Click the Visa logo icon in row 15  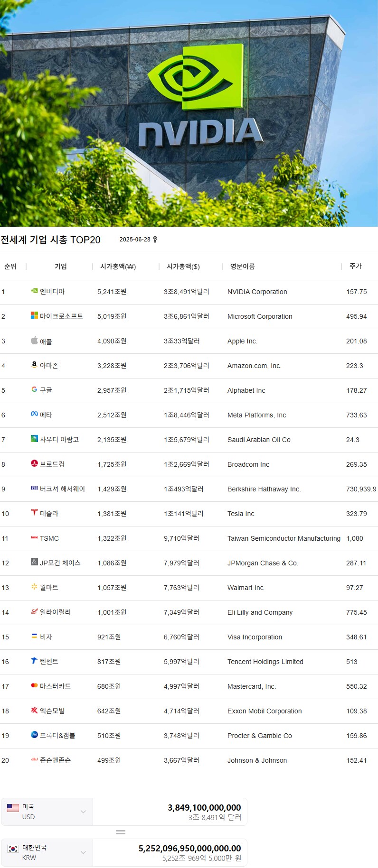coord(34,636)
